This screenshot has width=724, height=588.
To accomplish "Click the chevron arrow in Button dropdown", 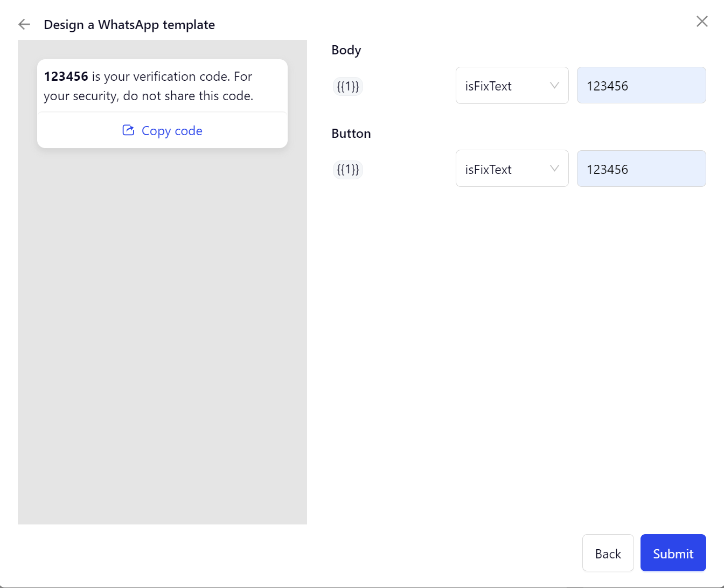I will pyautogui.click(x=554, y=169).
